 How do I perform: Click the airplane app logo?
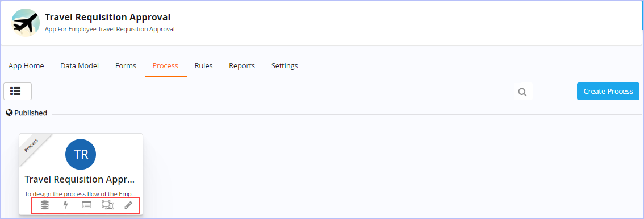tap(26, 23)
